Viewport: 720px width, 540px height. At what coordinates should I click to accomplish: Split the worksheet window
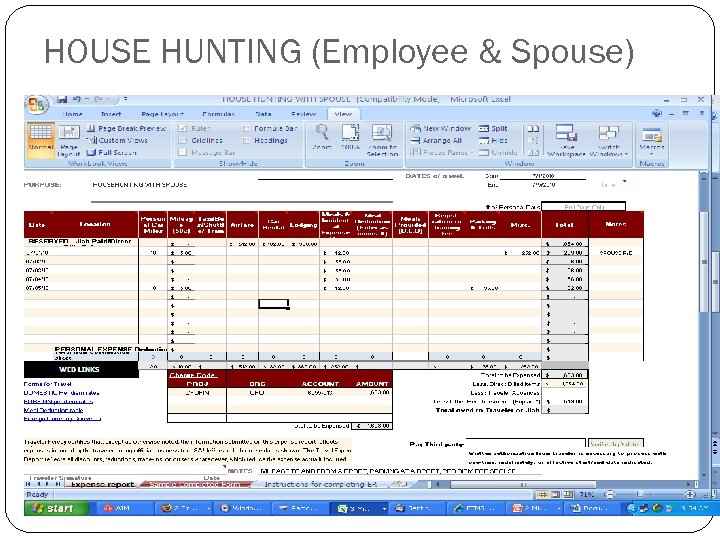493,129
